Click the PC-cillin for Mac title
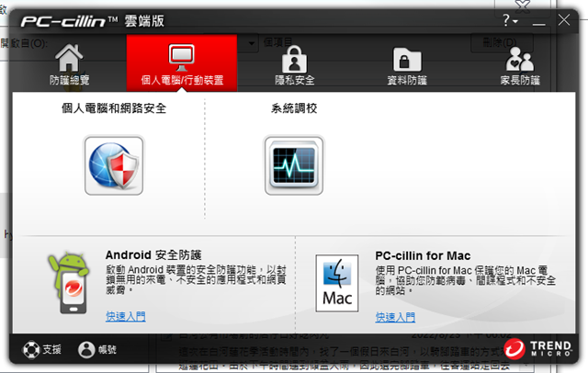 click(423, 256)
